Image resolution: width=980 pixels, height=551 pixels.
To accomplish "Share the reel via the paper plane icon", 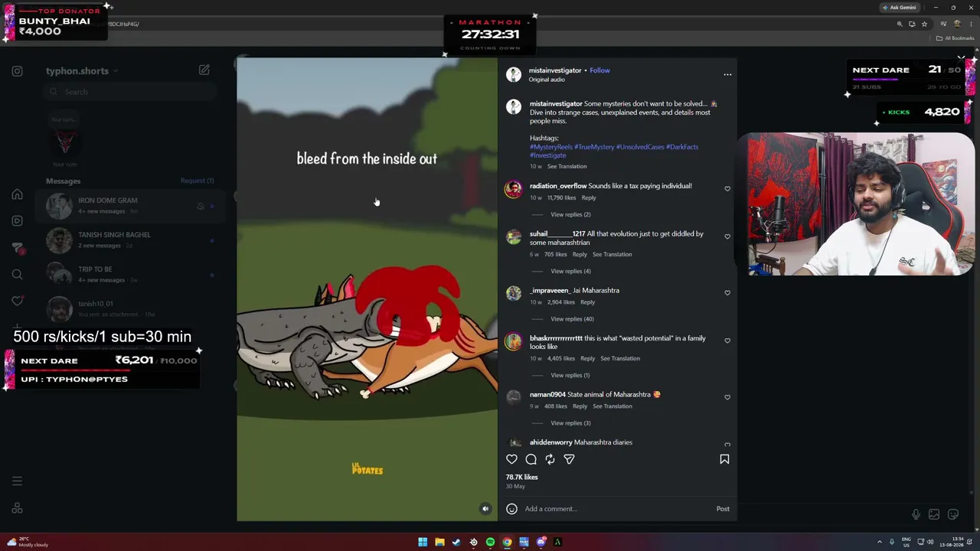I will [569, 459].
